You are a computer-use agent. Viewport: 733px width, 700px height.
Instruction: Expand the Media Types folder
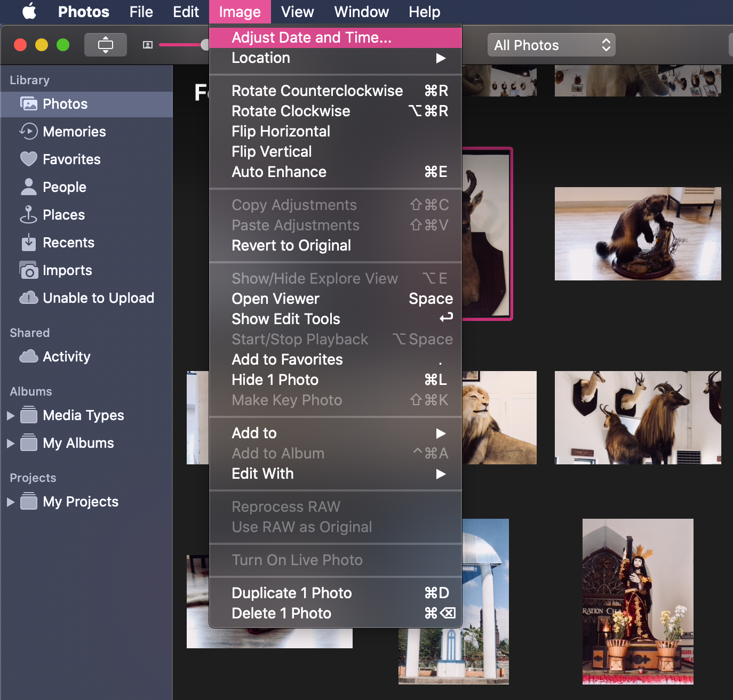tap(10, 415)
